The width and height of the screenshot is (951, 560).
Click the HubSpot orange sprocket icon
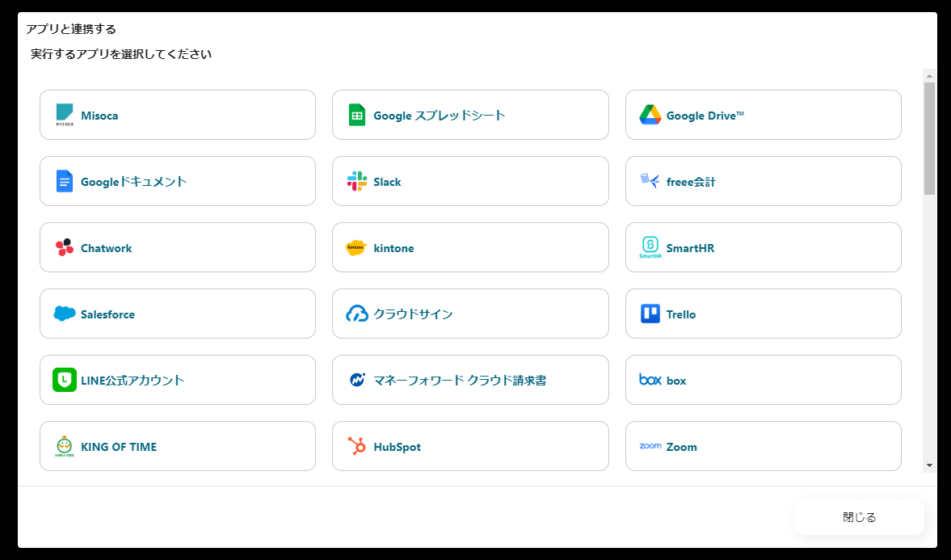[x=357, y=446]
